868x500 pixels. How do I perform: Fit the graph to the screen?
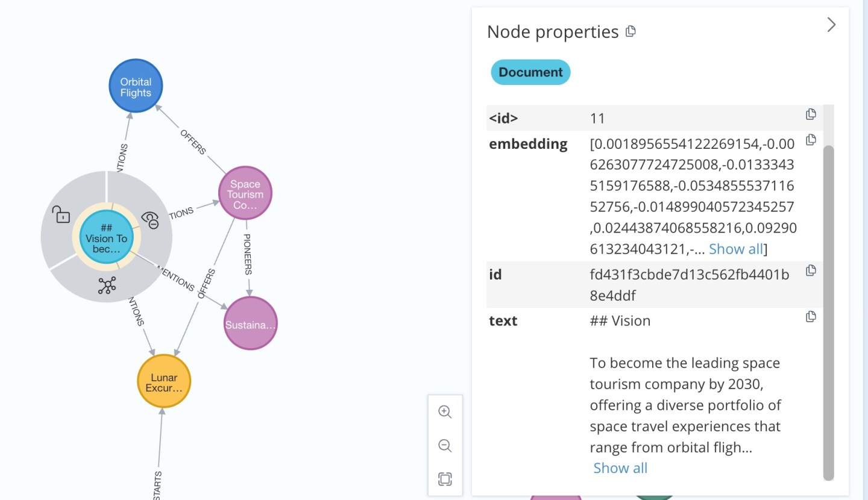point(445,479)
